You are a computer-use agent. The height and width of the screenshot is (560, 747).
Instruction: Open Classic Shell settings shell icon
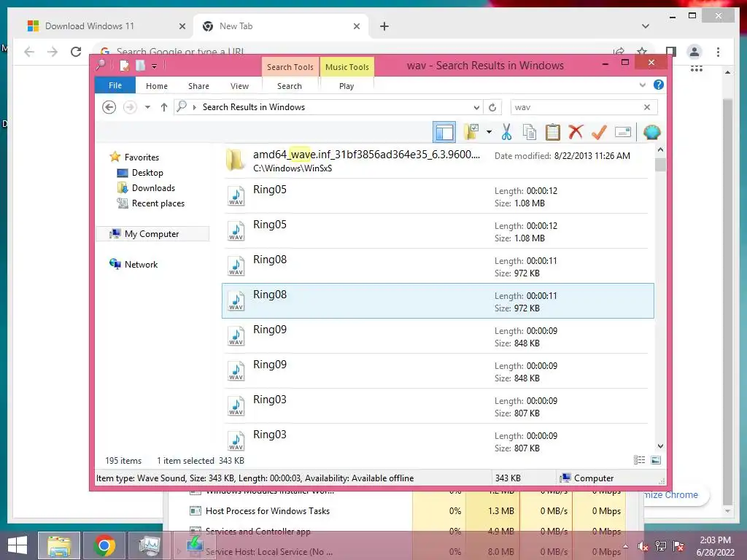(651, 132)
